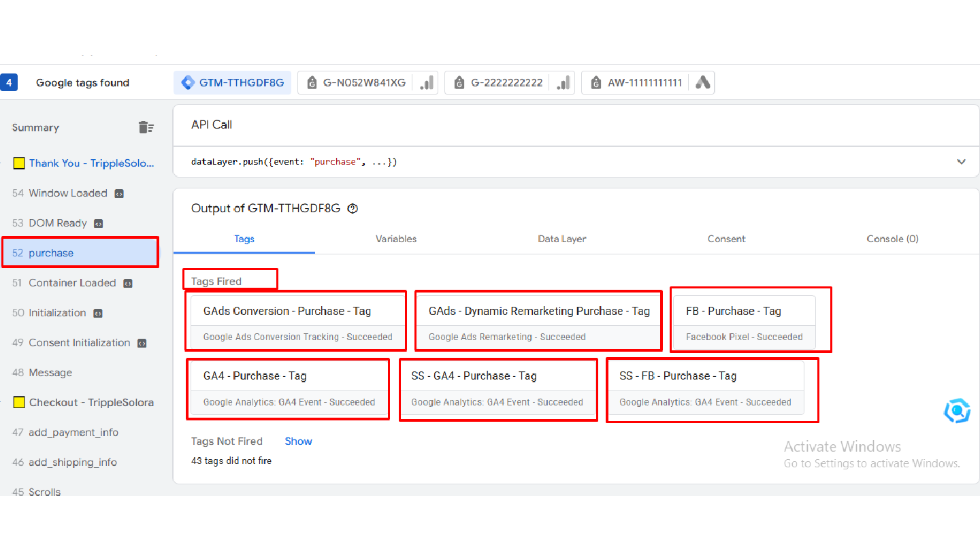980x551 pixels.
Task: Select the GTM-TTHGDF8G container chip
Action: point(233,83)
